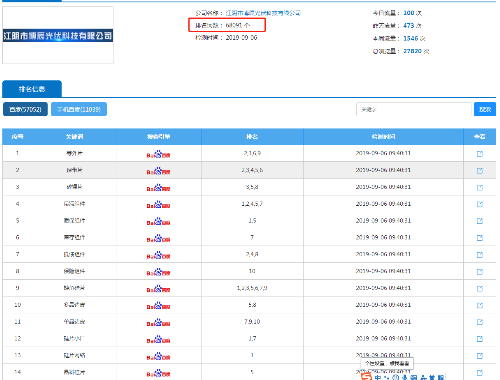Click the weekly traffic value 1546
Screen dimensions: 500x380
[411, 38]
